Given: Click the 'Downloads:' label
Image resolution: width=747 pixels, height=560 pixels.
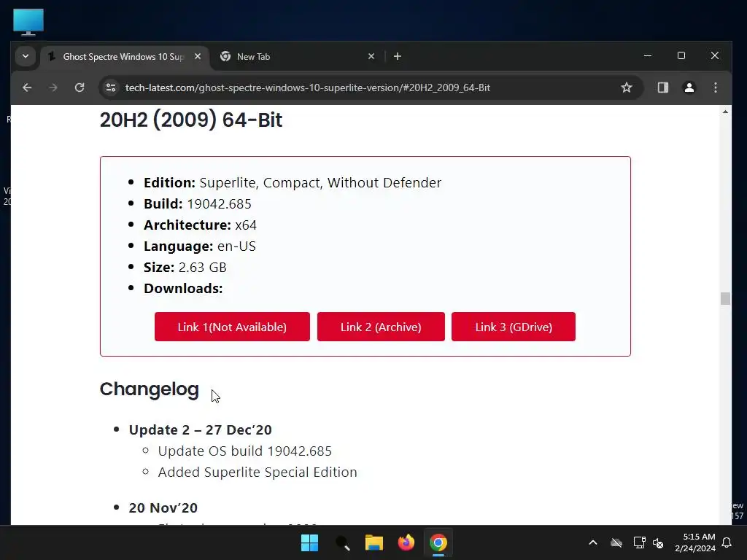Looking at the screenshot, I should 183,289.
